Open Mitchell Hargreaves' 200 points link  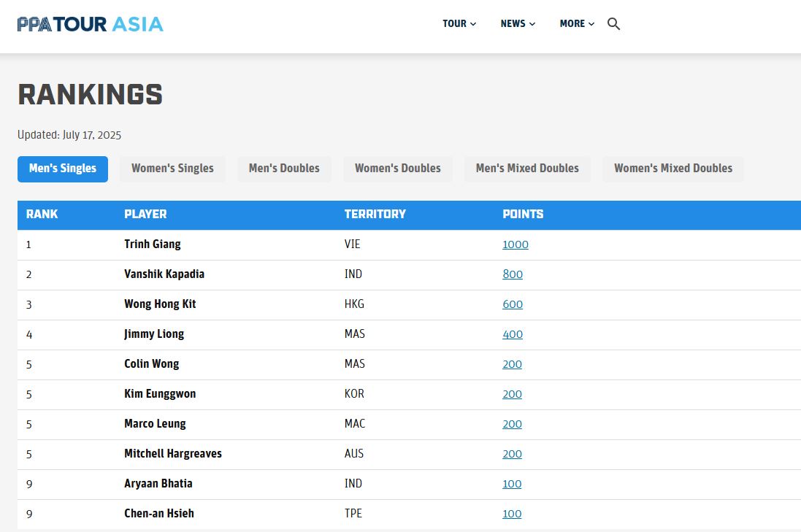[x=512, y=454]
